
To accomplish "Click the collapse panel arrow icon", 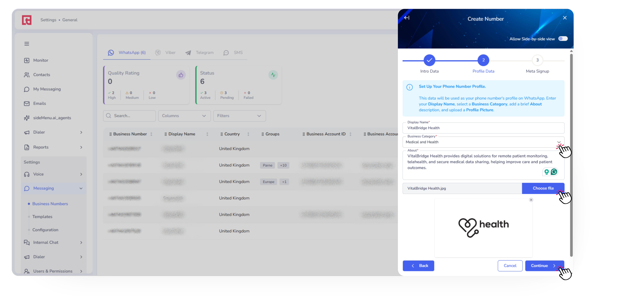I will [x=407, y=18].
